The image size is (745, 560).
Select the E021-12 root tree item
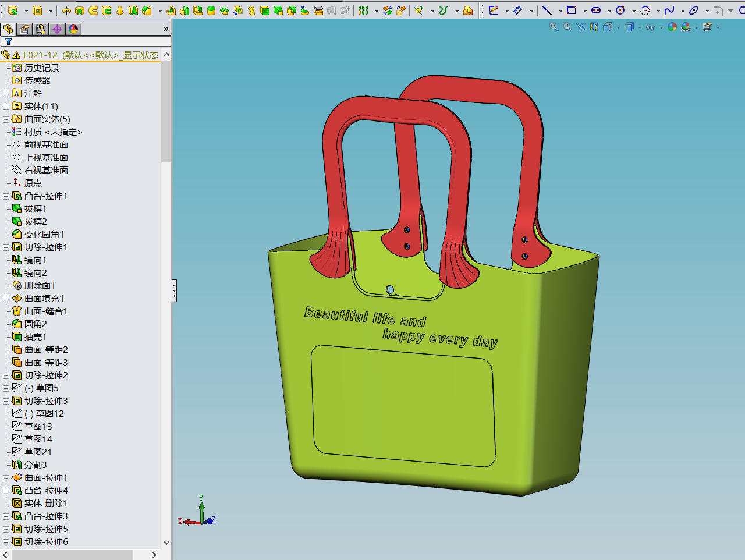click(80, 55)
